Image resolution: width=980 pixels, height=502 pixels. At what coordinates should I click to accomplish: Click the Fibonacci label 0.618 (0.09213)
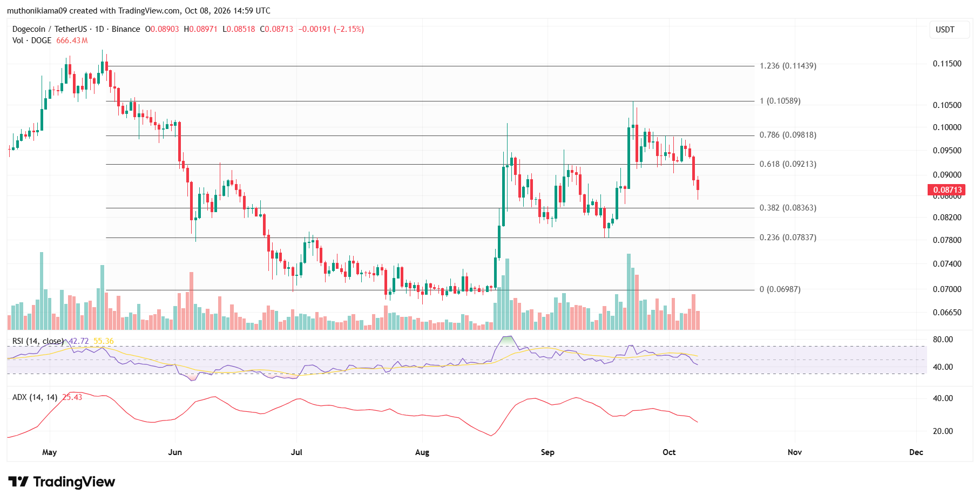click(788, 164)
